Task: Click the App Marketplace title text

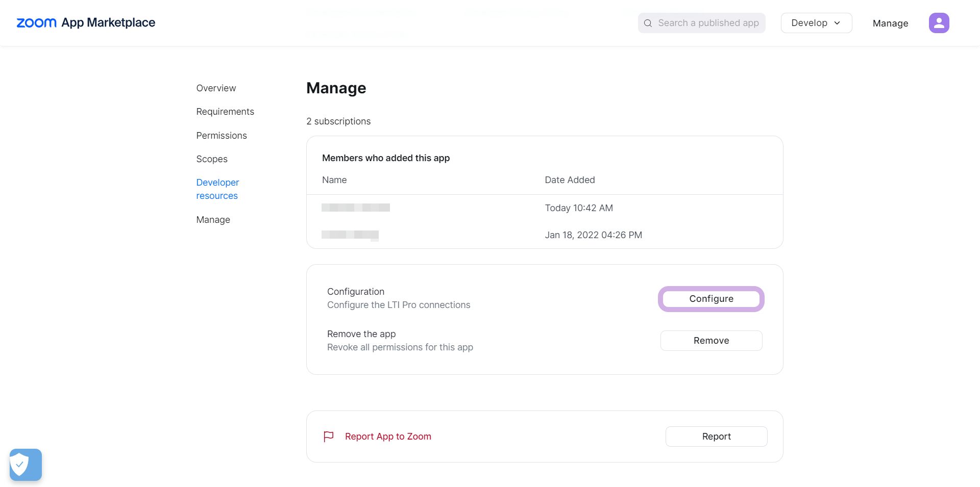Action: (108, 23)
